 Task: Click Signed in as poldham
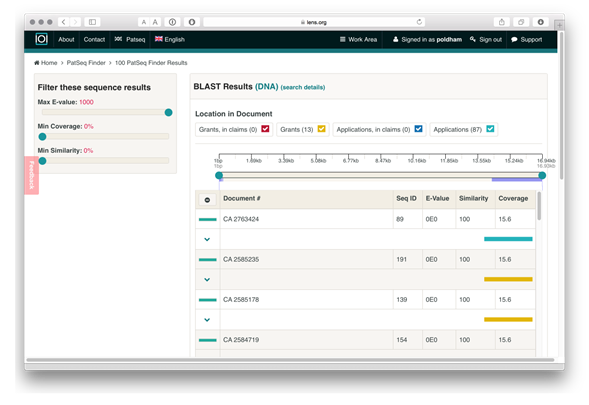click(427, 39)
